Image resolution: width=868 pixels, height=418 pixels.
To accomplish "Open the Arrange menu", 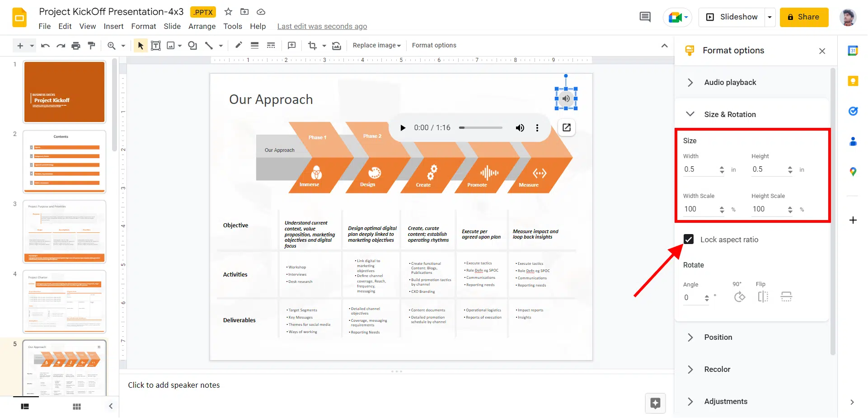I will pos(202,26).
